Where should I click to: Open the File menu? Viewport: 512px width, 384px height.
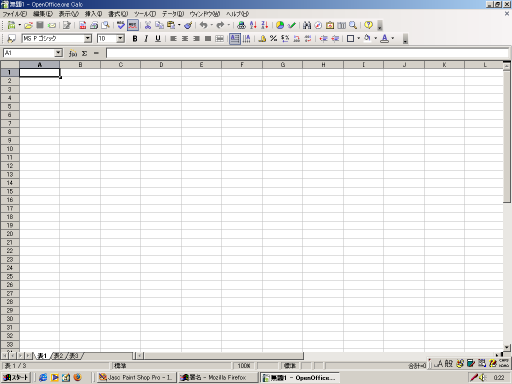[x=15, y=14]
